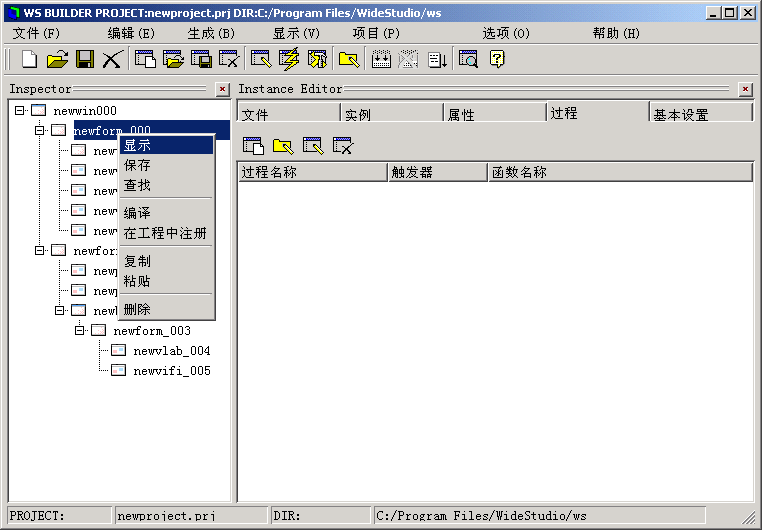
Task: Select the newform_003 tree item
Action: coord(152,331)
